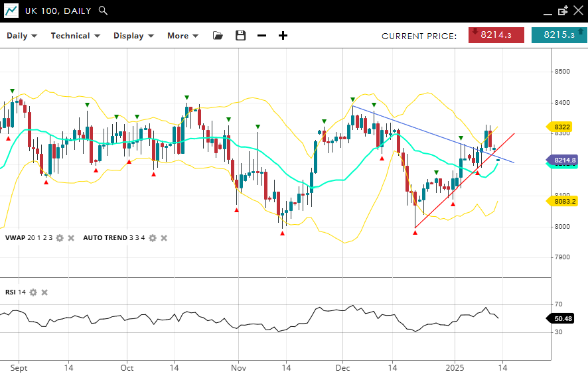Open AUTO TREND settings gear
Viewport: 588px width, 374px height.
(x=153, y=238)
